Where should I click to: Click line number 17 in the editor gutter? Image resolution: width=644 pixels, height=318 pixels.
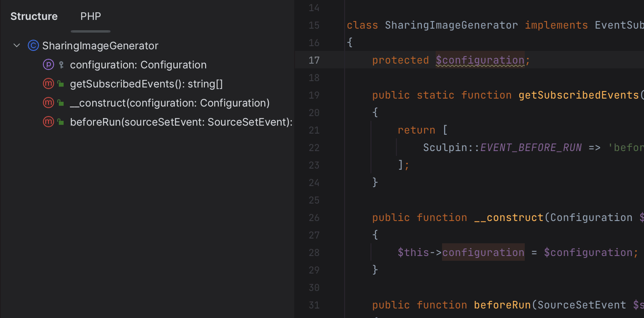point(314,60)
